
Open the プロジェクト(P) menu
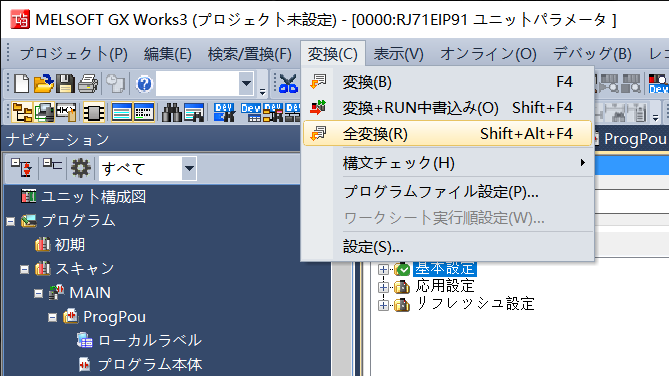[x=73, y=54]
